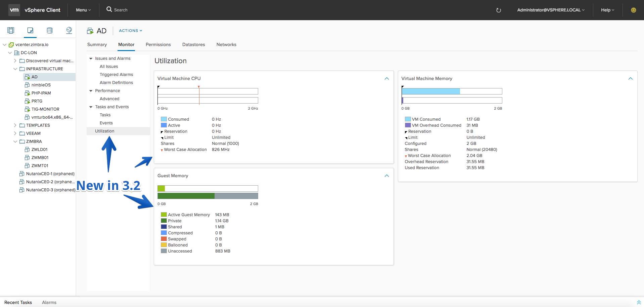Collapse the Virtual Machine Memory panel
Image resolution: width=644 pixels, height=307 pixels.
(631, 79)
